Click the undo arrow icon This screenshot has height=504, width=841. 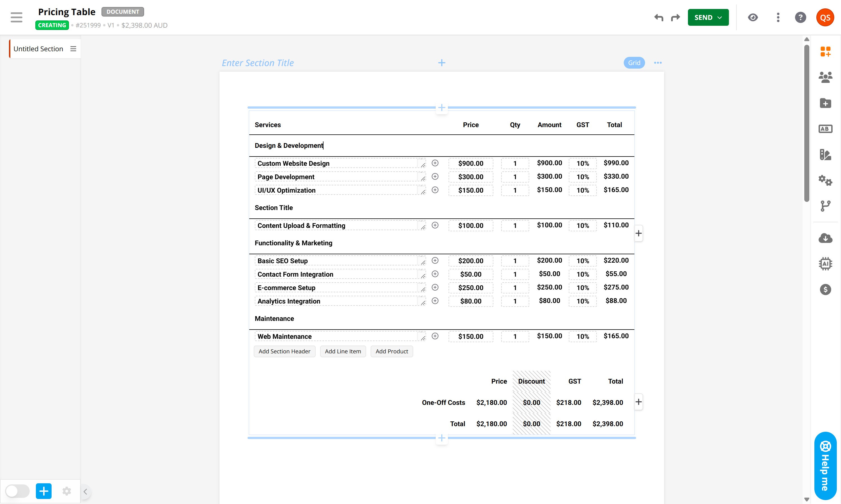pyautogui.click(x=659, y=17)
